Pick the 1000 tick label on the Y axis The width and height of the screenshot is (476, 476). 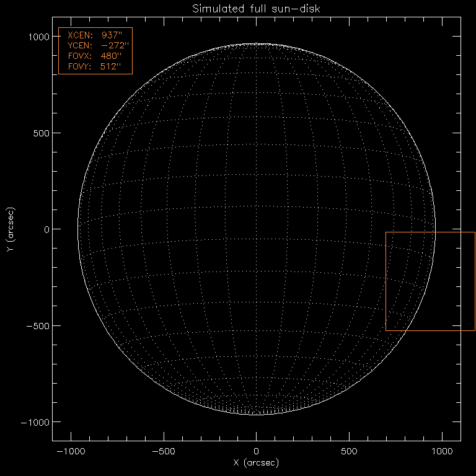click(37, 37)
